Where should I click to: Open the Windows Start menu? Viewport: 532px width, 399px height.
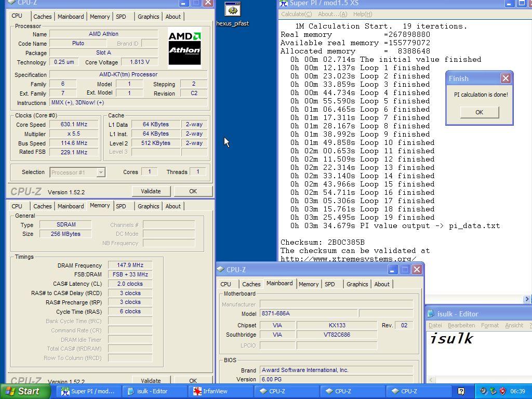pos(25,391)
